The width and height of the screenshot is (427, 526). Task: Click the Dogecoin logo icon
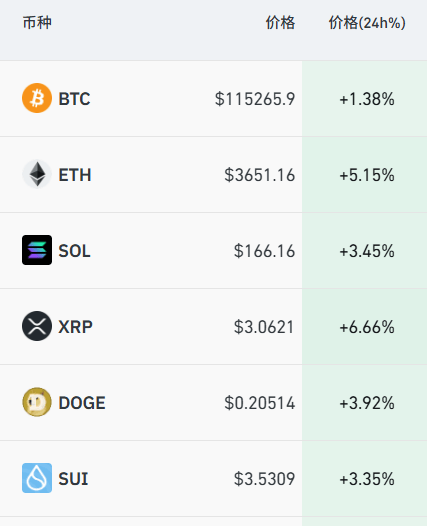pos(37,402)
